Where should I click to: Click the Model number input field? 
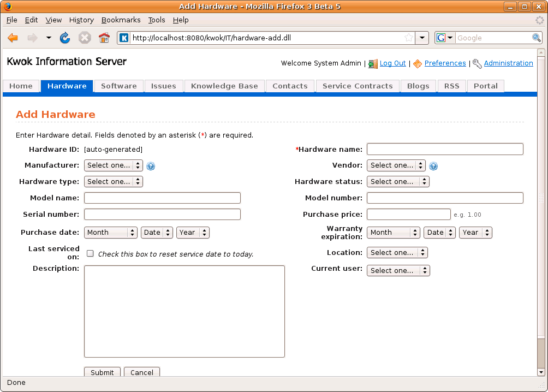[445, 198]
